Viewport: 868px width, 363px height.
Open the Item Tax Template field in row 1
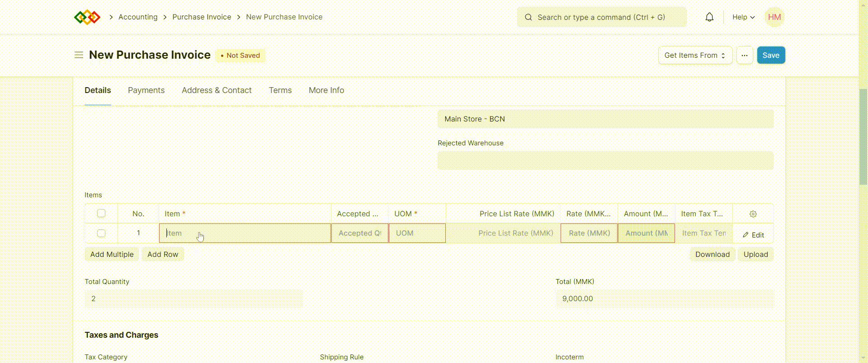point(703,233)
